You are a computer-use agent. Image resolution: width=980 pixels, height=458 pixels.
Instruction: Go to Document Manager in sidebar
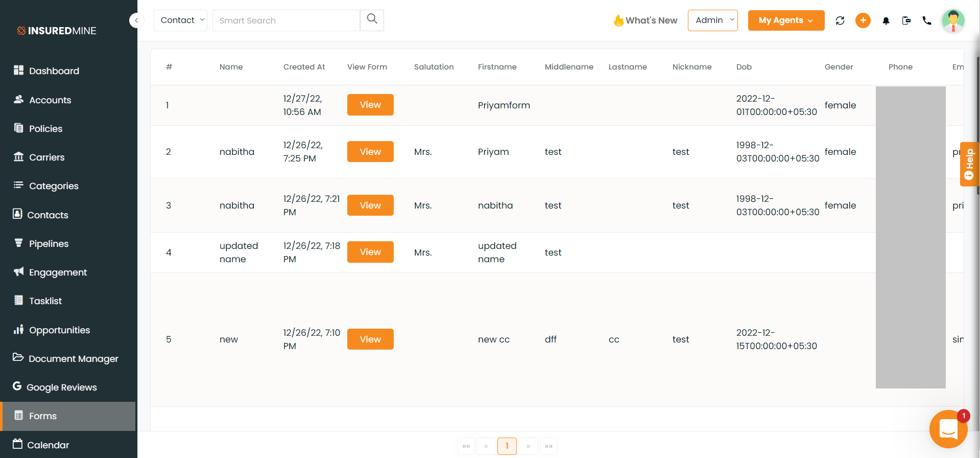pyautogui.click(x=73, y=359)
